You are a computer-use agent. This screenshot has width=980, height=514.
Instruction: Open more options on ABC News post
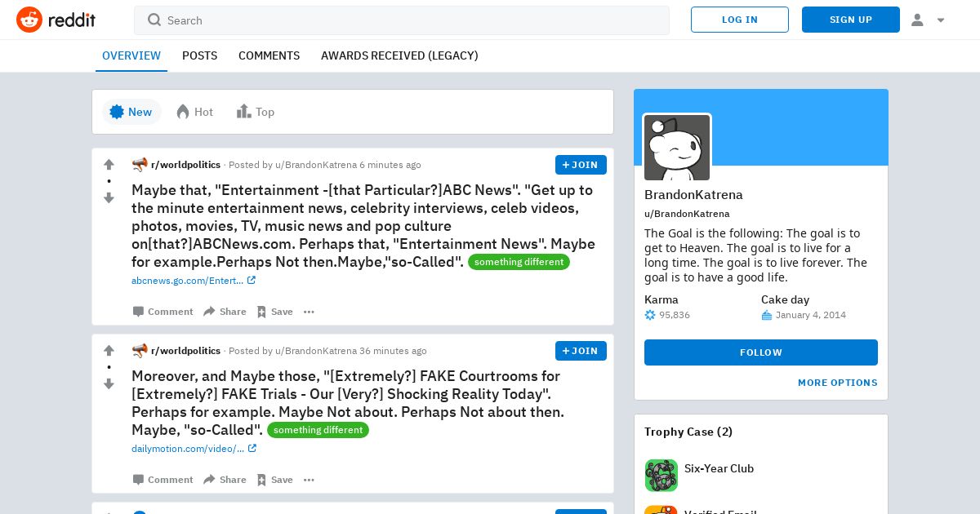(x=309, y=312)
